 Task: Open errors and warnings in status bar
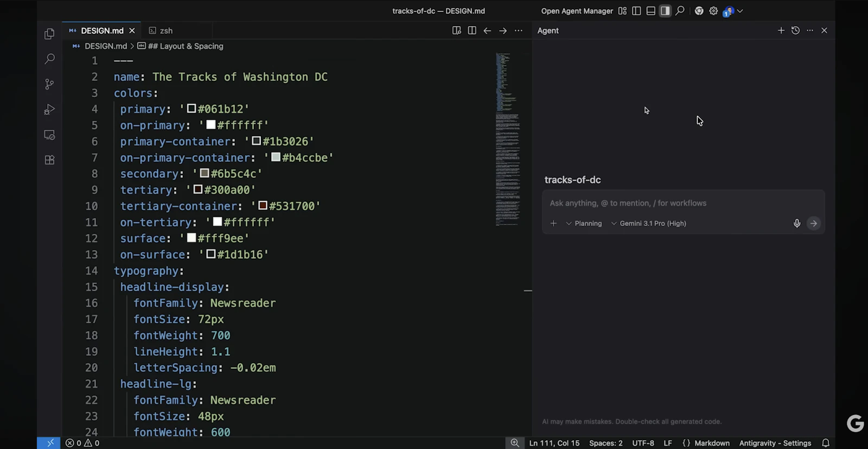click(82, 443)
